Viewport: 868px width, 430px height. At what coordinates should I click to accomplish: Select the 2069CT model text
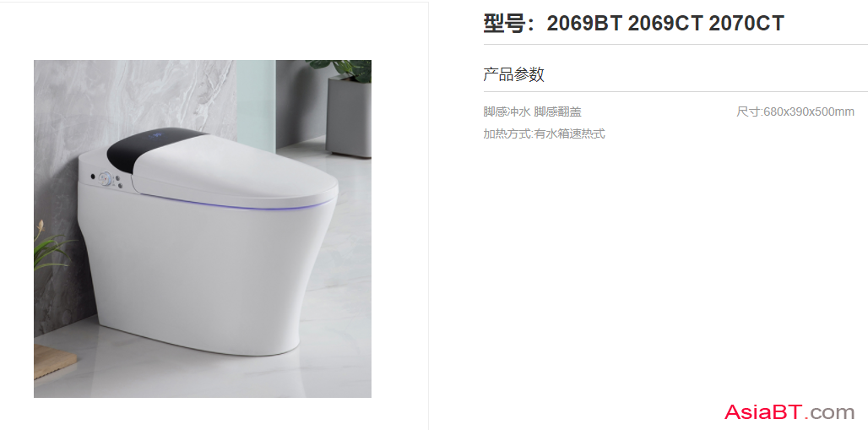click(665, 24)
